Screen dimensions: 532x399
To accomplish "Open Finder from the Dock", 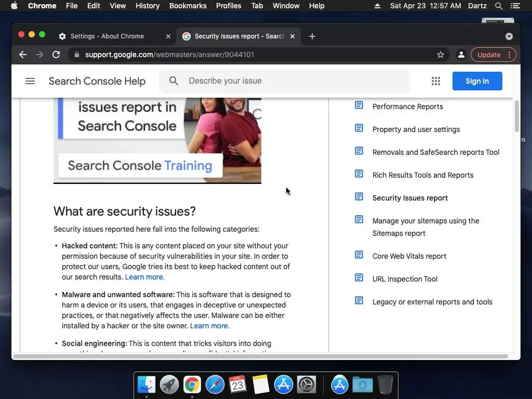I will click(147, 385).
